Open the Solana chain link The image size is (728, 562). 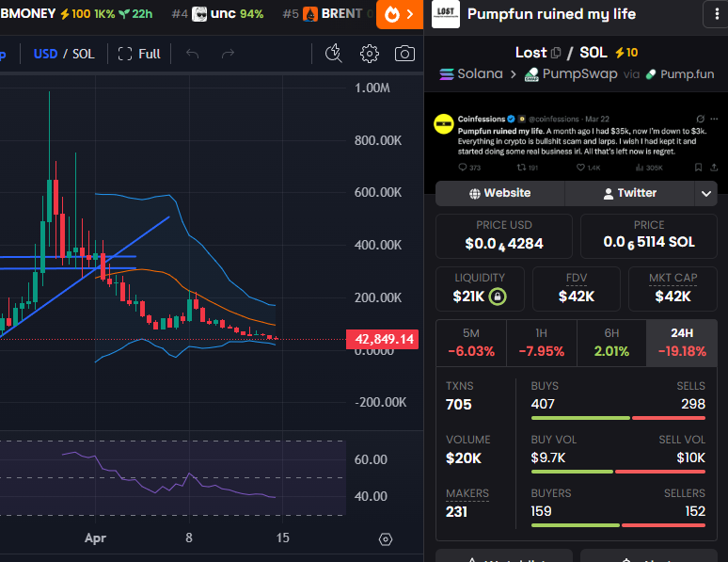(x=471, y=74)
